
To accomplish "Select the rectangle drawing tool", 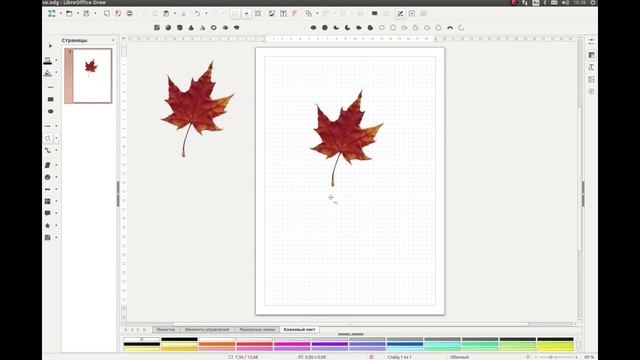I will pos(51,99).
